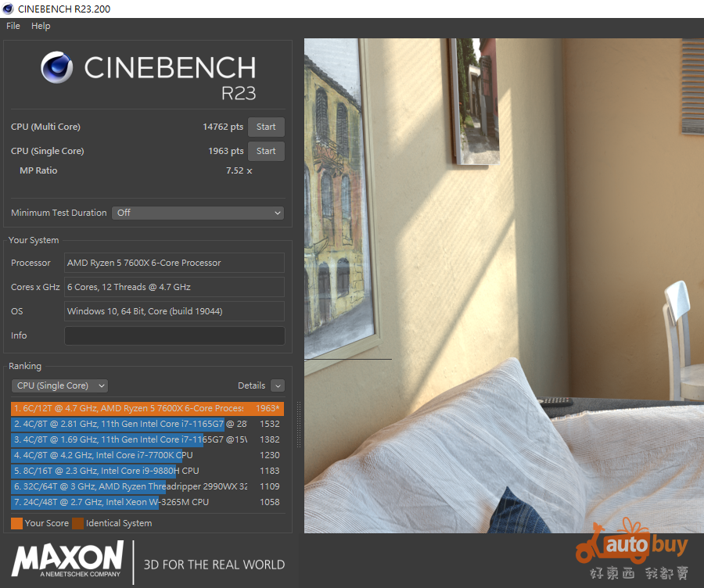Open the Help menu
Viewport: 704px width, 588px height.
[41, 26]
